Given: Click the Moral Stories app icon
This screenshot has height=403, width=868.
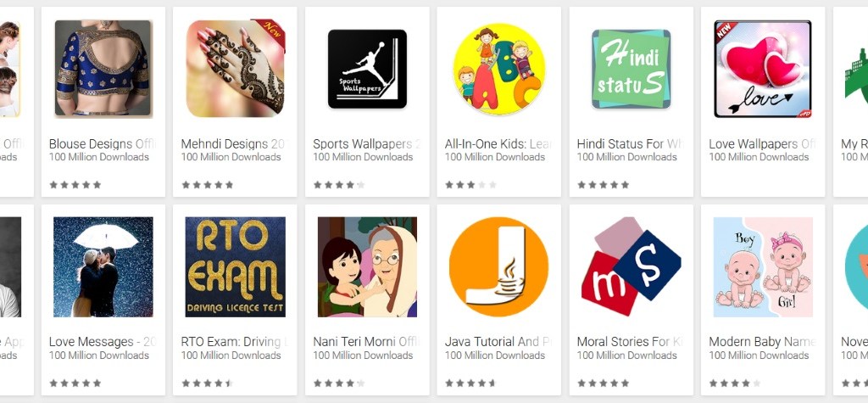Looking at the screenshot, I should pos(631,266).
